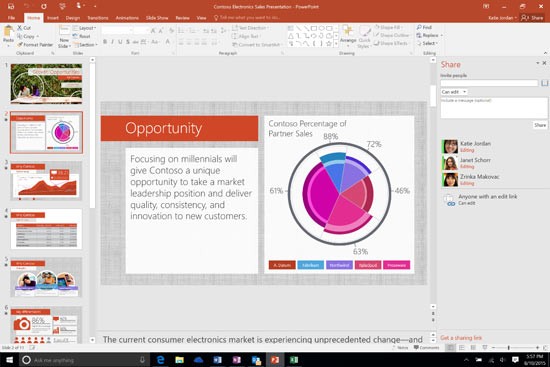Open the Slide Show tab
Viewport: 550px width, 367px height.
tap(157, 18)
